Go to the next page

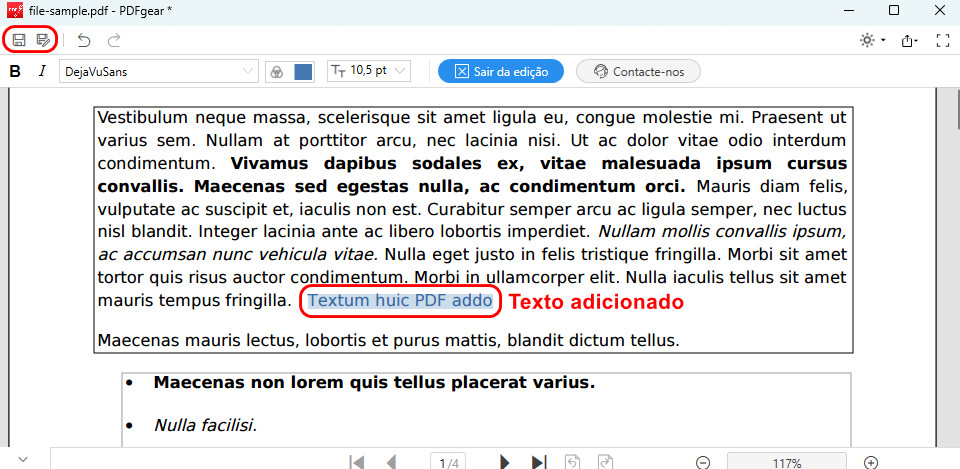click(x=504, y=462)
